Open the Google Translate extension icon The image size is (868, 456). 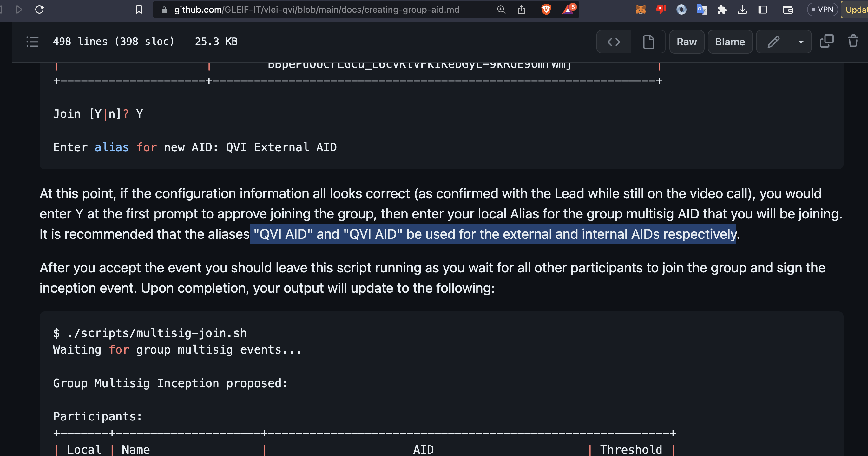tap(701, 10)
